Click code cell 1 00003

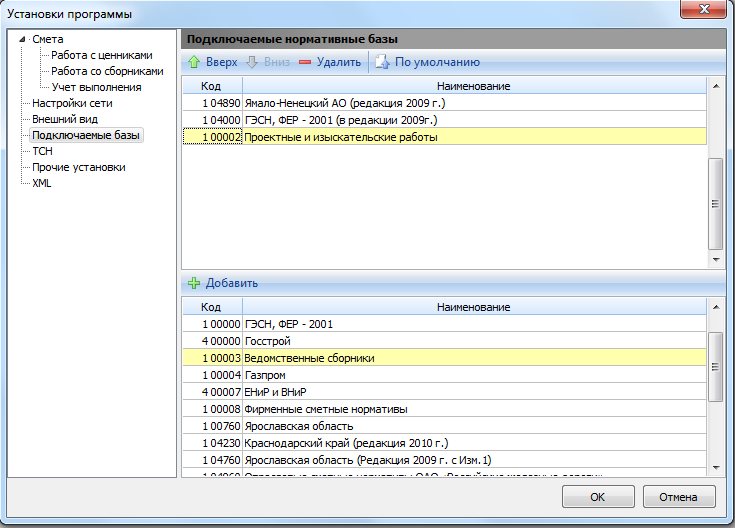(x=212, y=358)
